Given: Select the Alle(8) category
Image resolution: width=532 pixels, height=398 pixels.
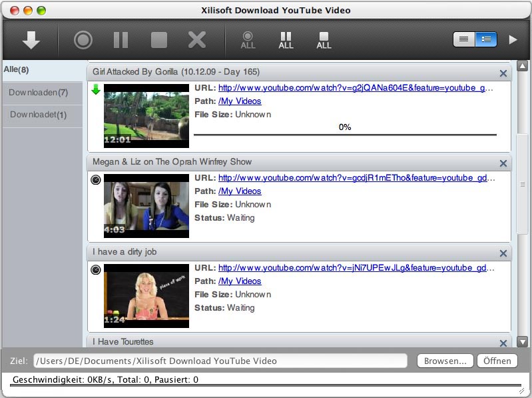Looking at the screenshot, I should pyautogui.click(x=43, y=70).
